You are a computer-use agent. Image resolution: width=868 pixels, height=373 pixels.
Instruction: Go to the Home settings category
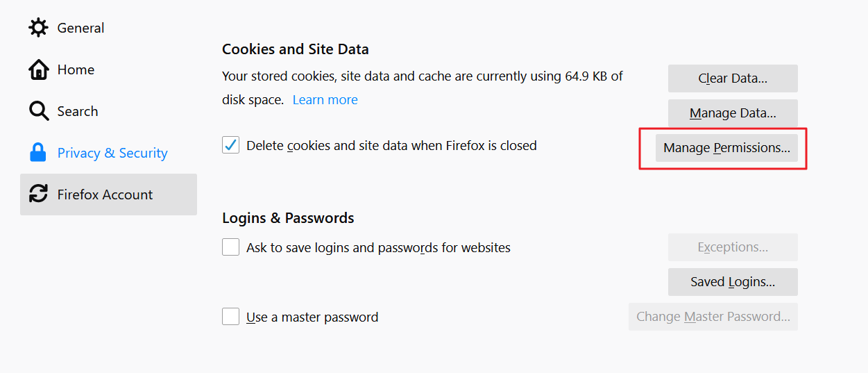[x=76, y=69]
